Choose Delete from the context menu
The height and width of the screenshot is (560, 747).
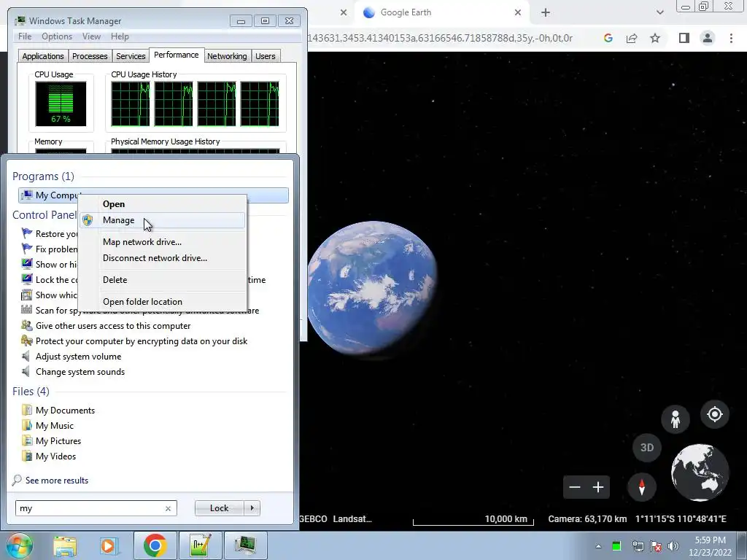[x=163, y=280]
